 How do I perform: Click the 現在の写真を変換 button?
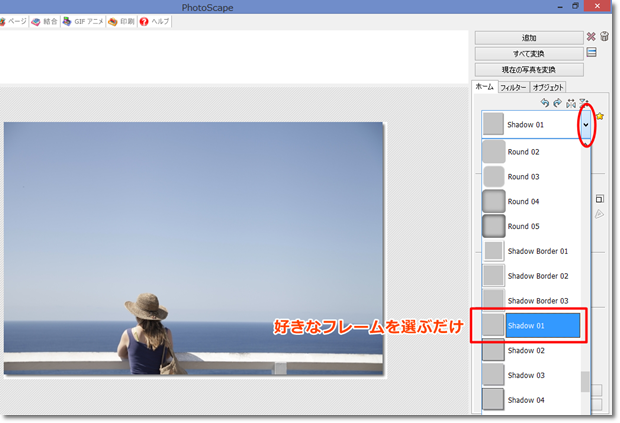[529, 70]
